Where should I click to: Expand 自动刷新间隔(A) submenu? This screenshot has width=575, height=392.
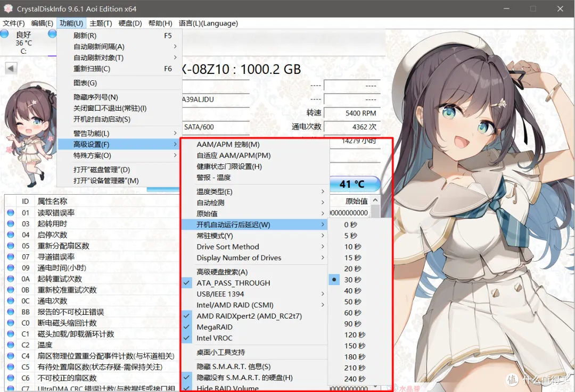[120, 46]
